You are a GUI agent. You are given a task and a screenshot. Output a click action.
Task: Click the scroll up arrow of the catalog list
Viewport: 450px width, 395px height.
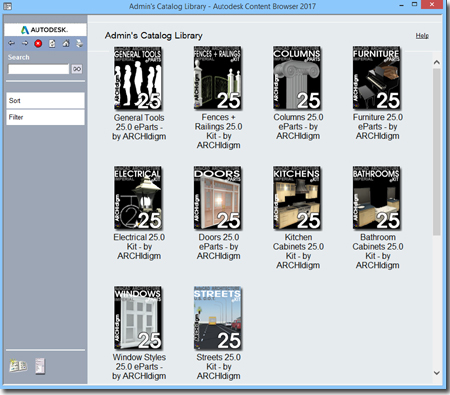coord(437,62)
